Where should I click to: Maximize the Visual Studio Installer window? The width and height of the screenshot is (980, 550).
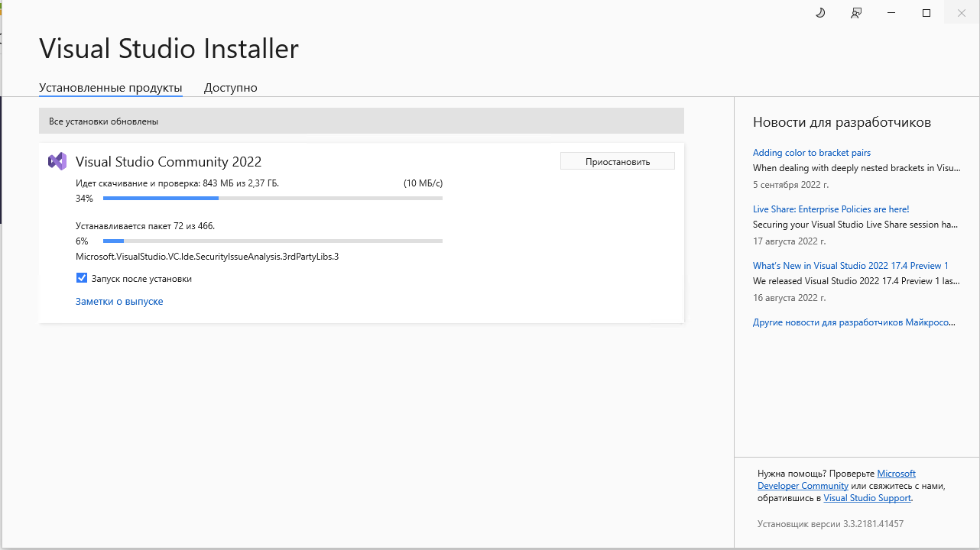[926, 13]
